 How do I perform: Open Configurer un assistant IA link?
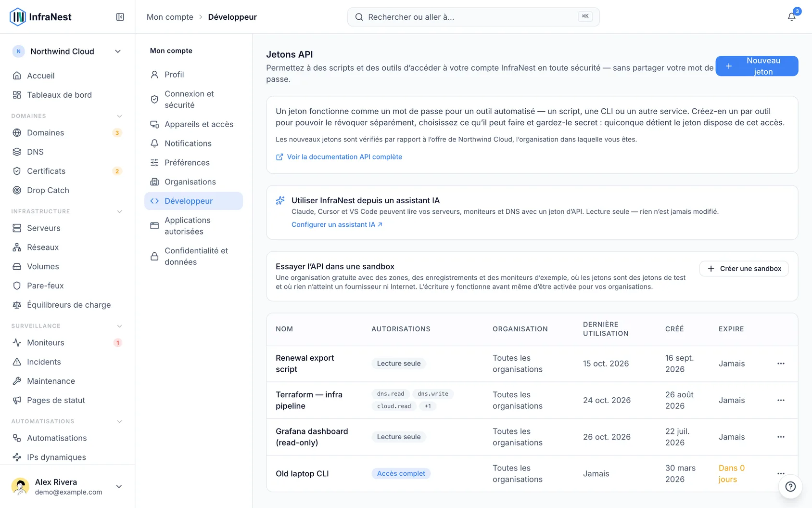(337, 224)
